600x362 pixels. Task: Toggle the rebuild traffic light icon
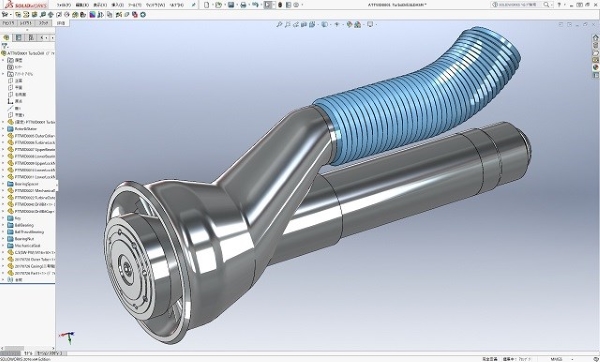(280, 5)
